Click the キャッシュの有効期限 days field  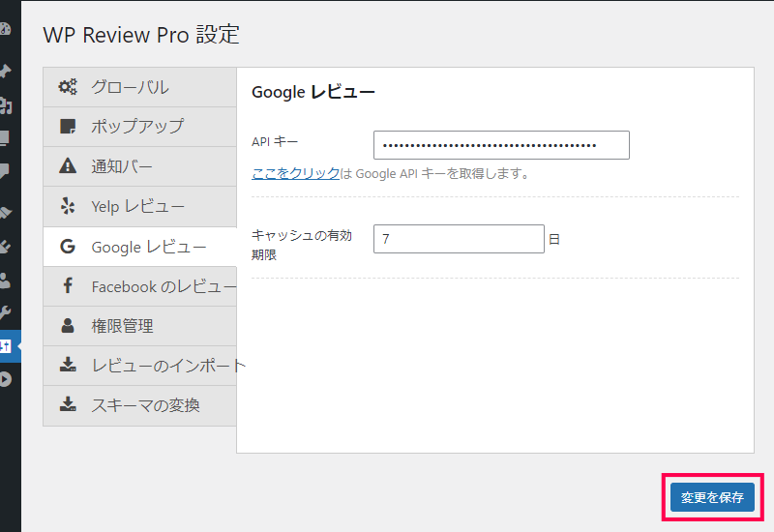[459, 239]
